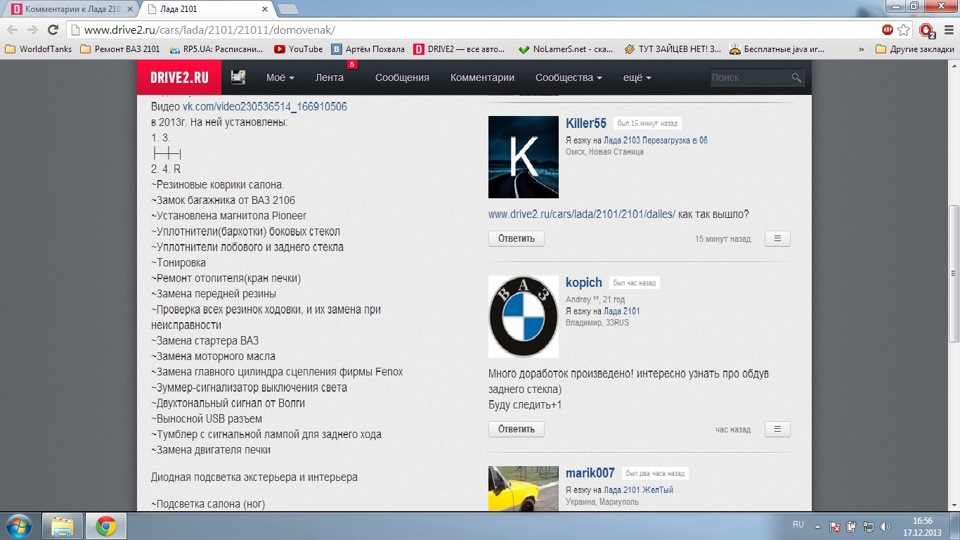Expand the Сообщества dropdown menu

(568, 77)
